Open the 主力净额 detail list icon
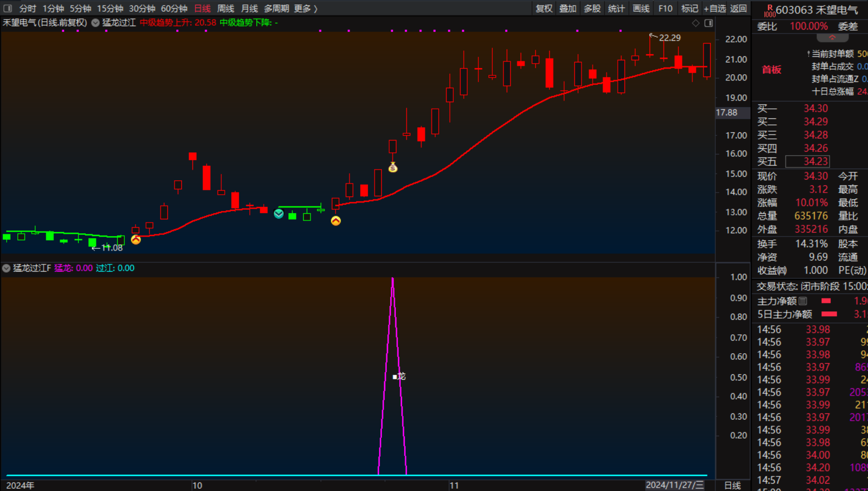 pyautogui.click(x=803, y=301)
